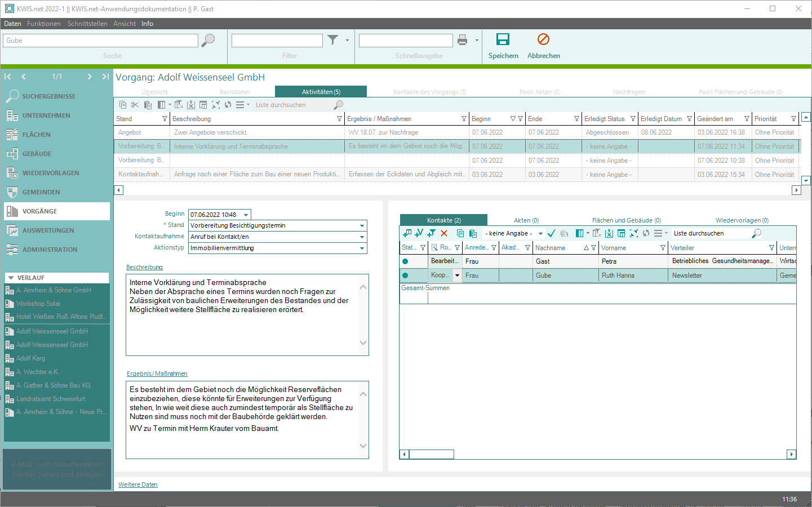The image size is (812, 507).
Task: Click the copy icon in the activities toolbar
Action: point(123,105)
